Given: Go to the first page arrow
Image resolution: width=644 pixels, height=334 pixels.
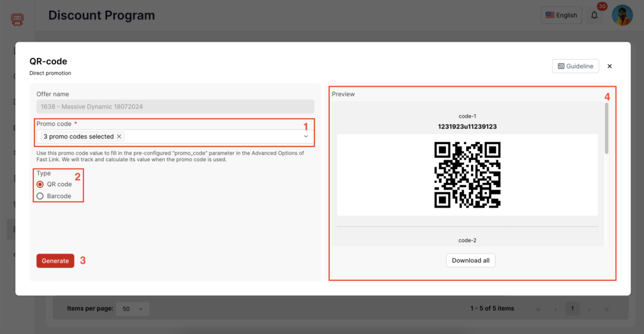Looking at the screenshot, I should (x=538, y=309).
